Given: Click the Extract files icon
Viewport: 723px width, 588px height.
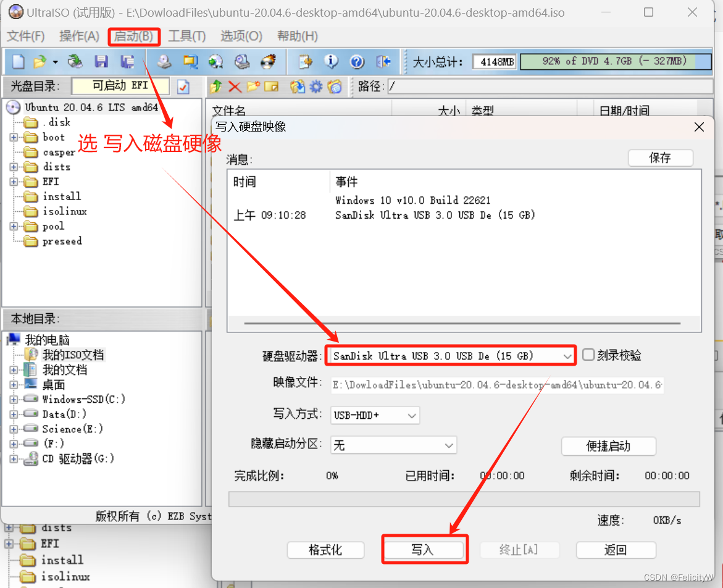Looking at the screenshot, I should click(298, 86).
